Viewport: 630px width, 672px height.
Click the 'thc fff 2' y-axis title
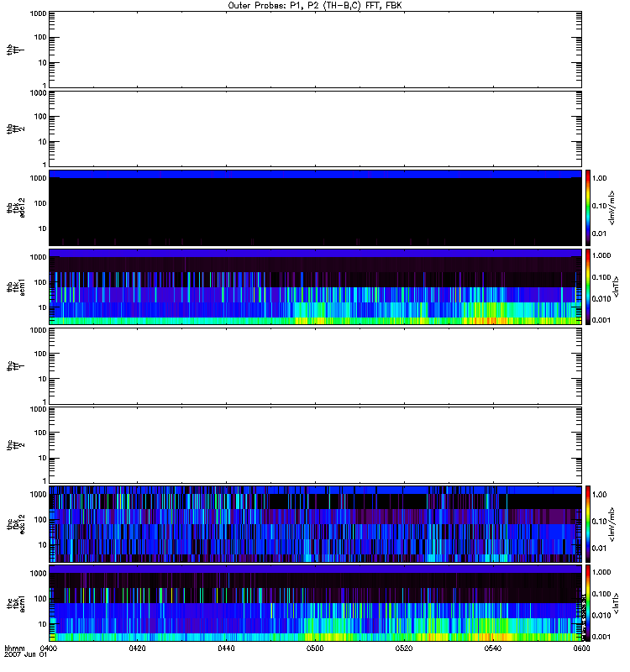tap(15, 445)
